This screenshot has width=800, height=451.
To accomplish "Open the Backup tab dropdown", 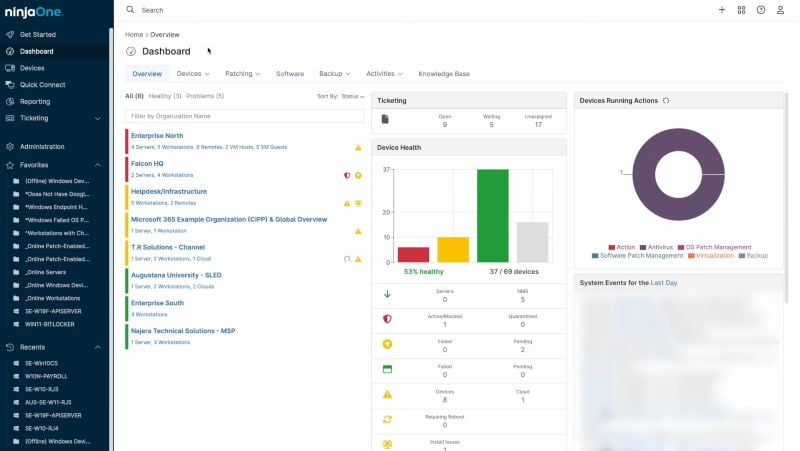I will [x=335, y=73].
